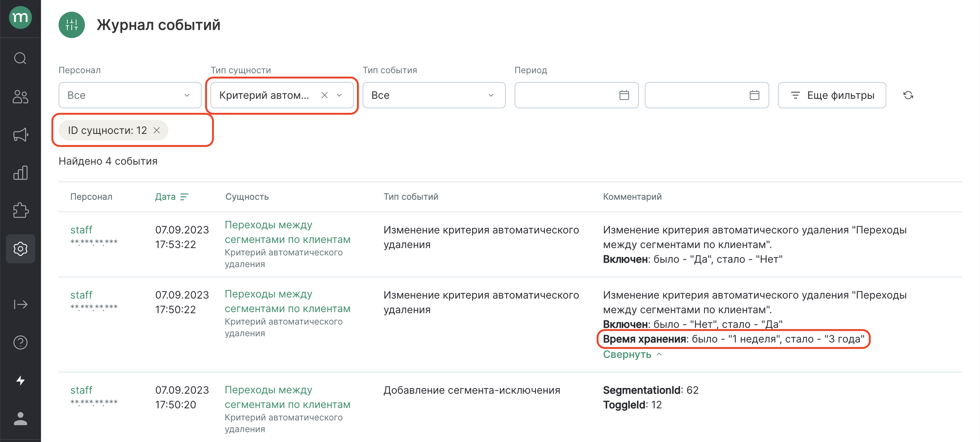Image resolution: width=980 pixels, height=442 pixels.
Task: Open the bar chart analytics icon
Action: [20, 173]
